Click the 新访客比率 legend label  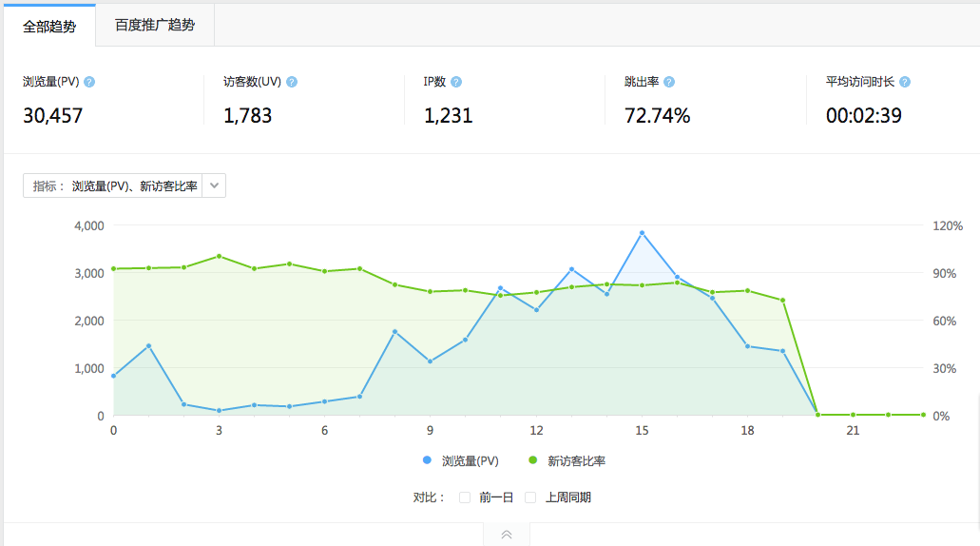click(x=576, y=461)
